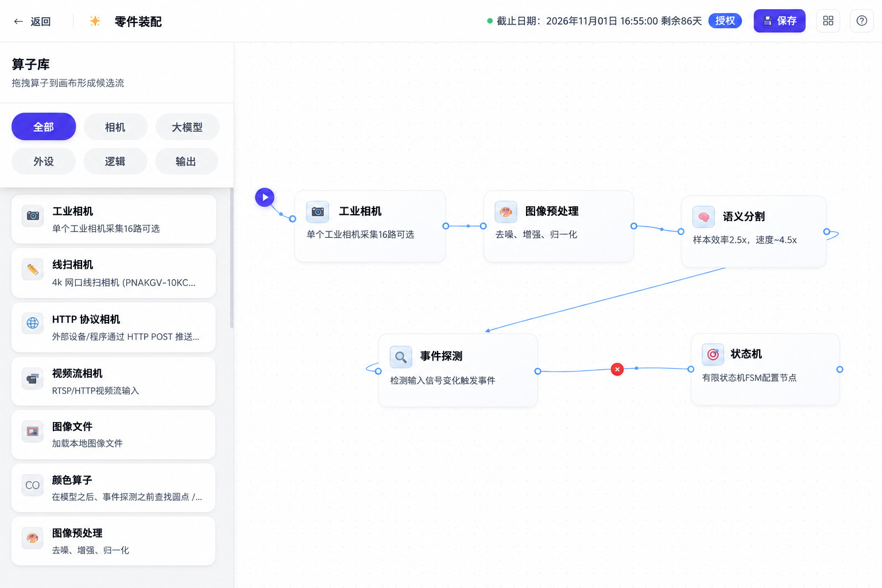Image resolution: width=882 pixels, height=588 pixels.
Task: Switch to the 大模型 filter
Action: point(187,127)
